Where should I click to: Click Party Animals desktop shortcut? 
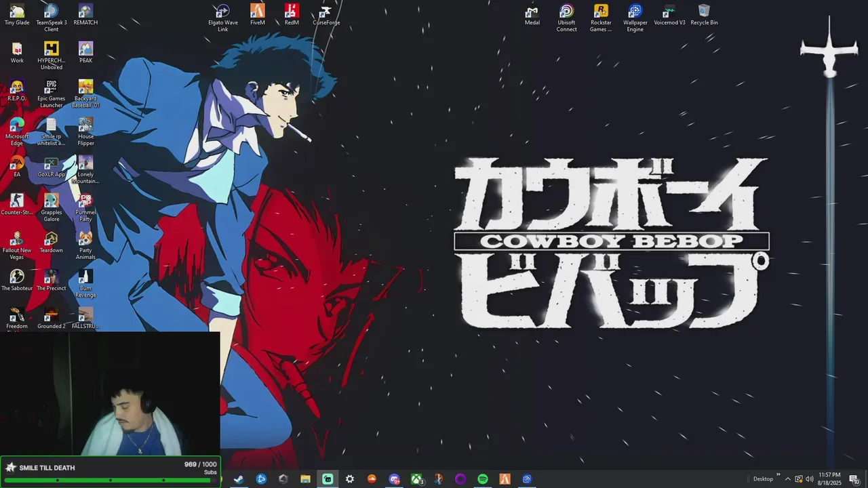pyautogui.click(x=85, y=245)
